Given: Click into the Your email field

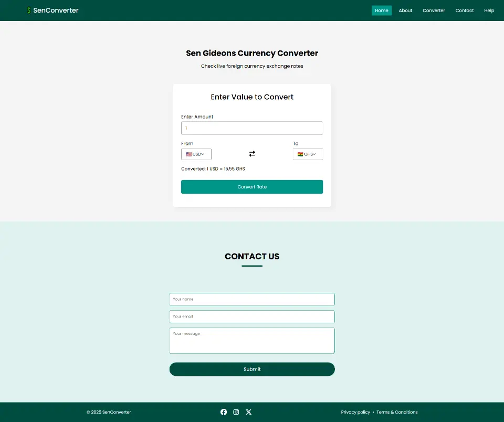Looking at the screenshot, I should [x=252, y=316].
